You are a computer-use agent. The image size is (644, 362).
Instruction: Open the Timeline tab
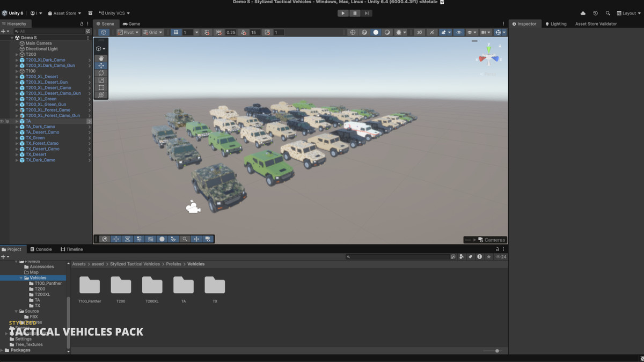click(72, 249)
